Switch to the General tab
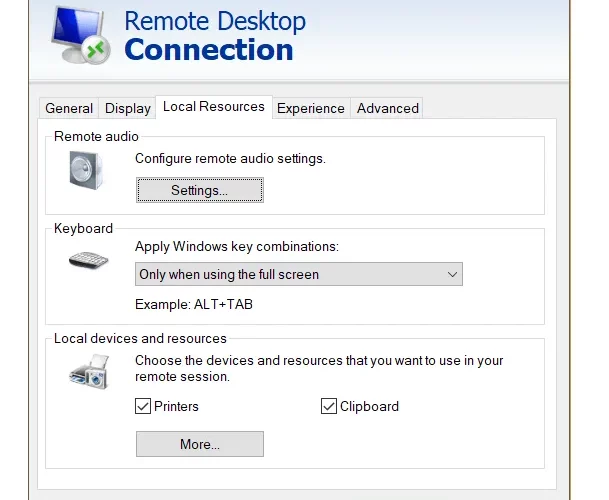Viewport: 609px width, 500px height. [x=69, y=108]
